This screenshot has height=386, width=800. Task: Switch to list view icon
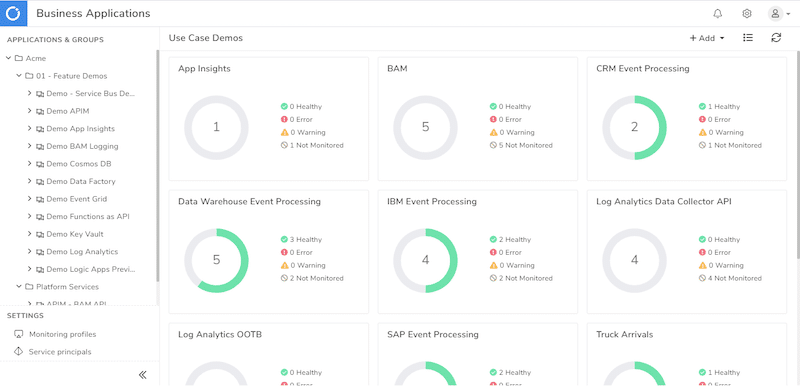coord(748,38)
